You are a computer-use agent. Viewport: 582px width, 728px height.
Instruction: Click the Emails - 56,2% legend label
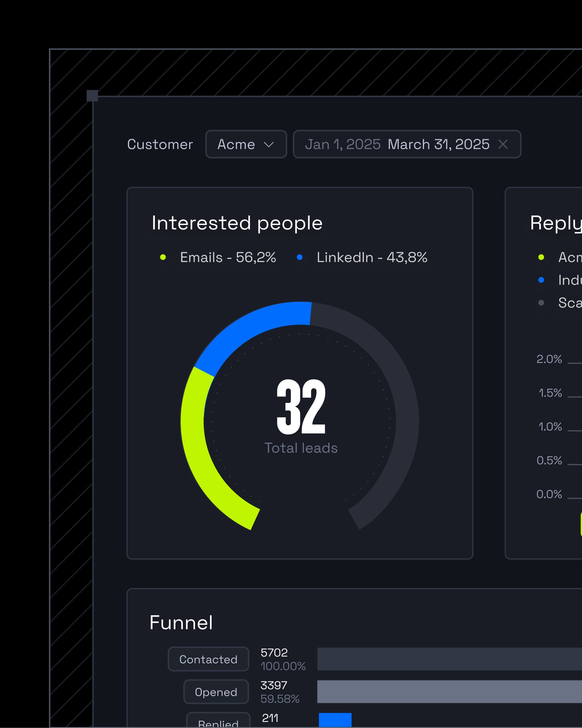point(228,257)
